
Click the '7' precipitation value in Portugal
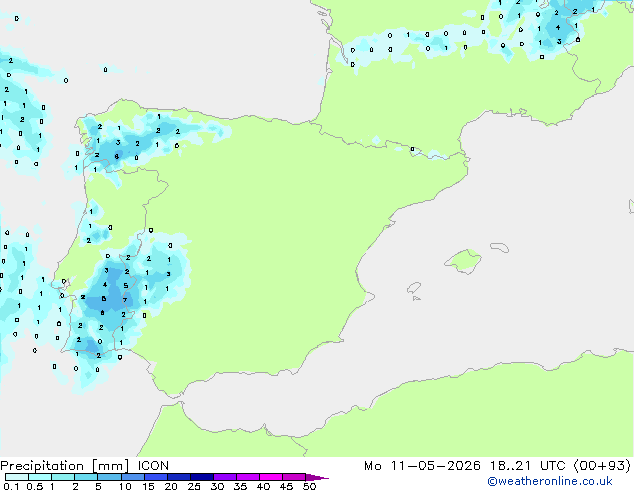tap(125, 300)
